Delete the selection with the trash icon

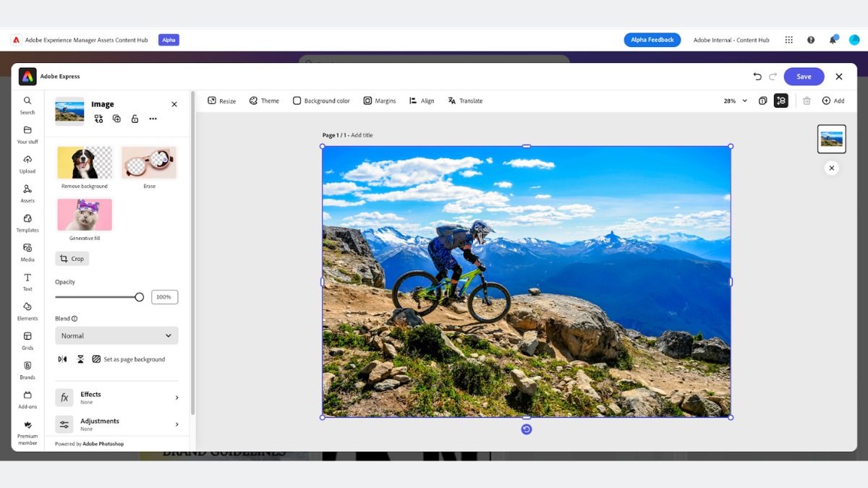(x=807, y=100)
